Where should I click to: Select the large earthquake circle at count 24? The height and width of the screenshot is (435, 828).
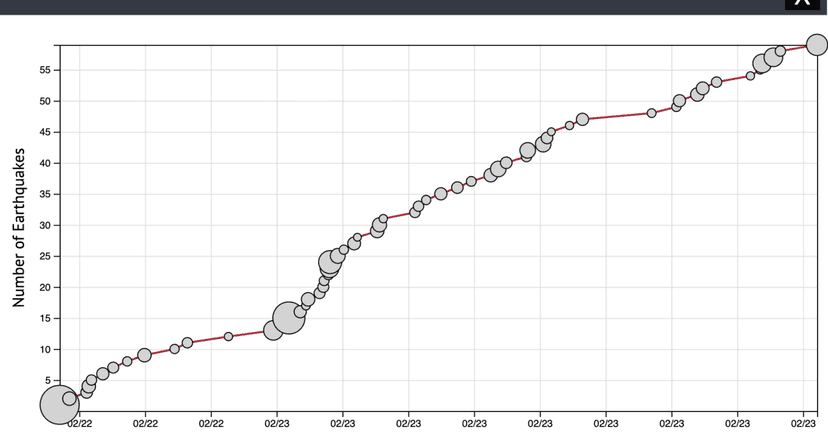tap(332, 262)
